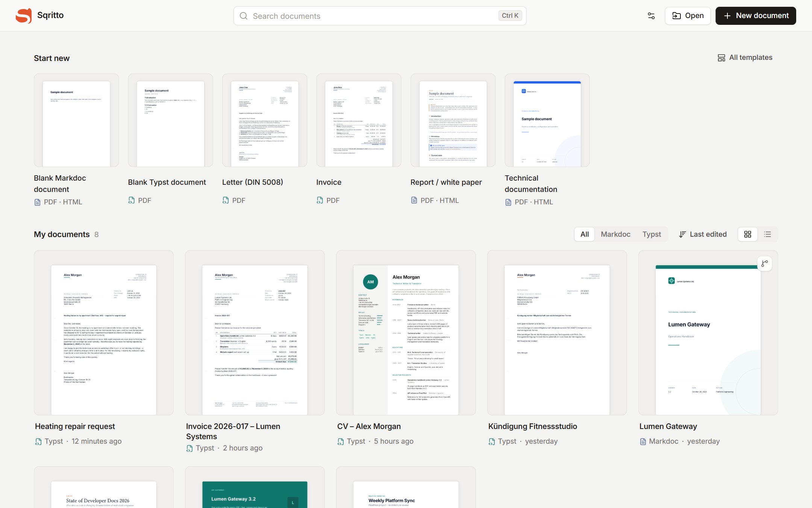This screenshot has width=812, height=508.
Task: Choose the Invoice template thumbnail
Action: [x=359, y=120]
